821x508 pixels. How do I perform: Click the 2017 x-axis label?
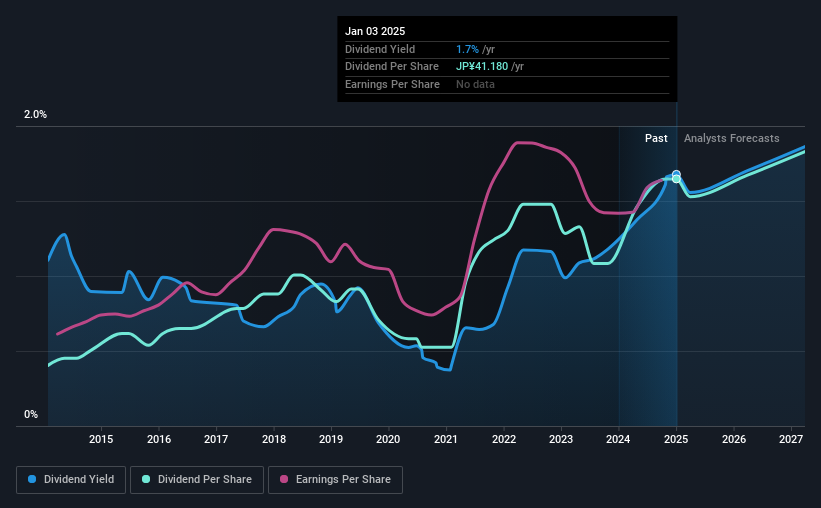(x=216, y=439)
